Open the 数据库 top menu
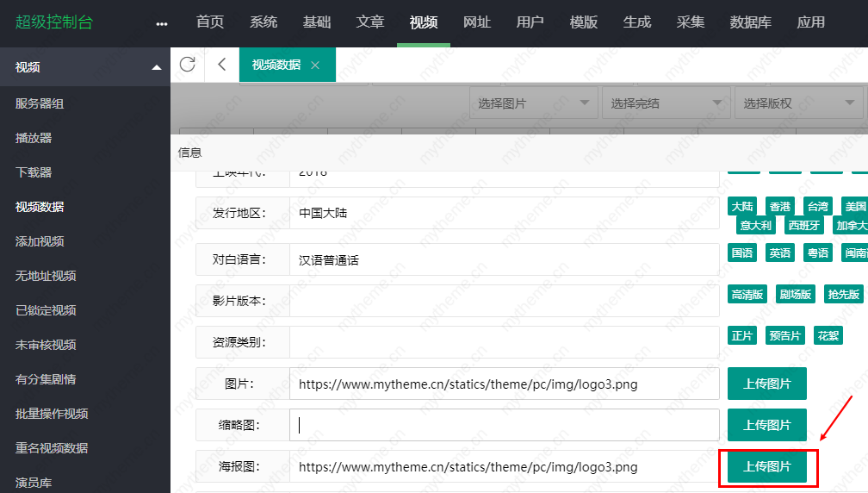Viewport: 868px width, 493px height. tap(750, 22)
